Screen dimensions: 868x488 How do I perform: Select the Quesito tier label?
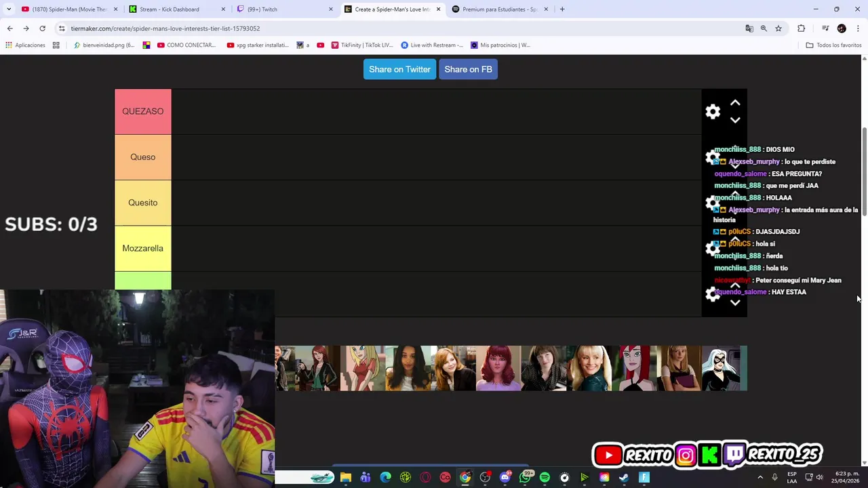142,203
